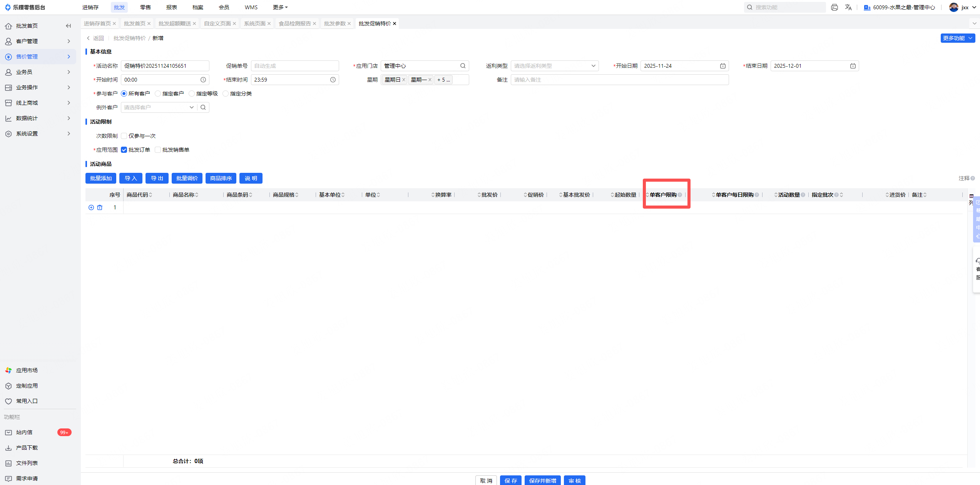Delete row one with trash icon
Image resolution: width=980 pixels, height=485 pixels.
[x=100, y=207]
